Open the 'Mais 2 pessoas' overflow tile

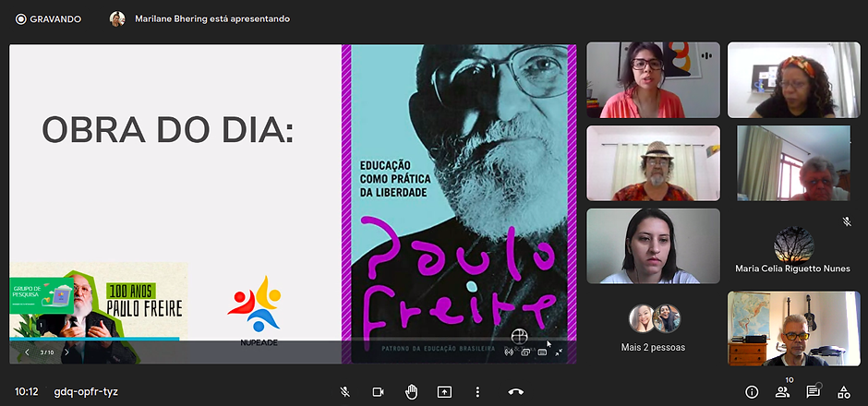click(653, 329)
